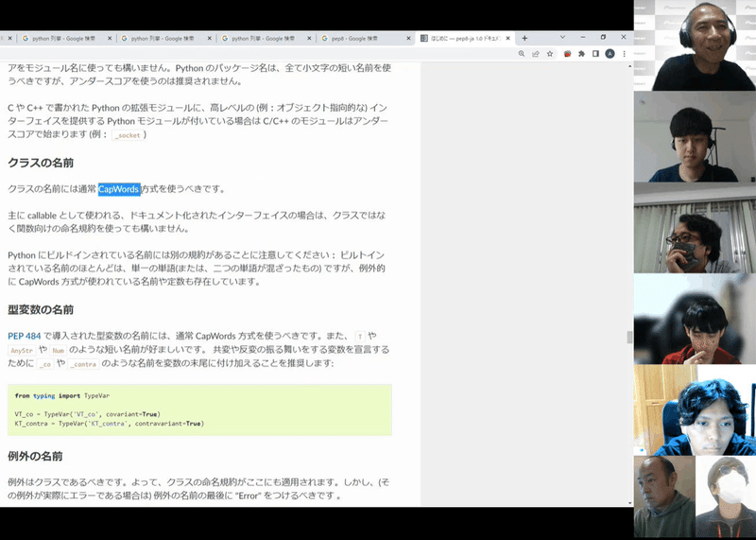Screen dimensions: 756x540
Task: Restore down the browser window
Action: 603,37
